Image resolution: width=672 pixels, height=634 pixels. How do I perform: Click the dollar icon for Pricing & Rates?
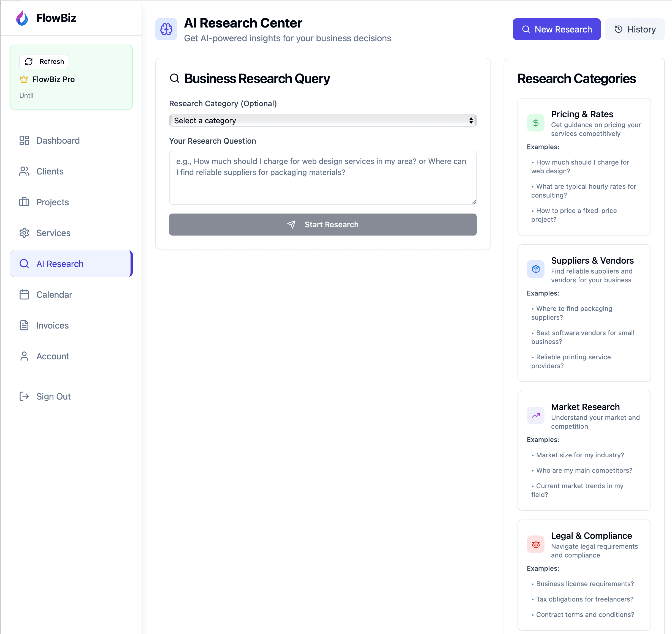[x=535, y=122]
